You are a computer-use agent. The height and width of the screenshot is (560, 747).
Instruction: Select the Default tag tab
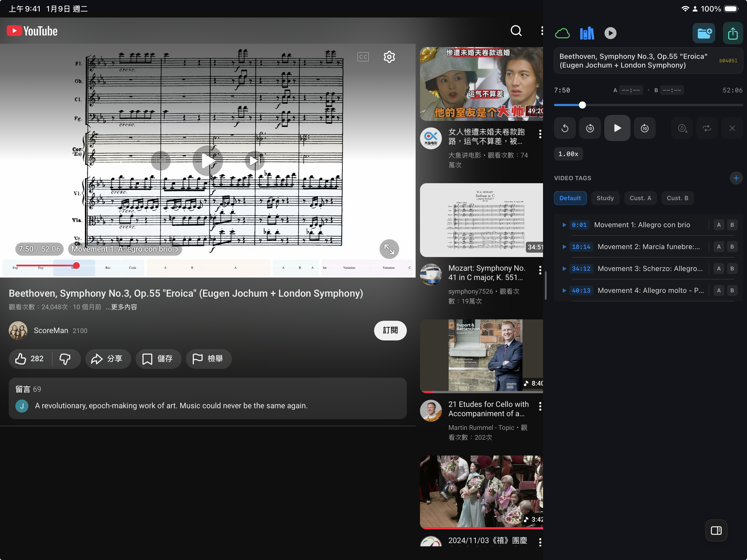[x=570, y=198]
